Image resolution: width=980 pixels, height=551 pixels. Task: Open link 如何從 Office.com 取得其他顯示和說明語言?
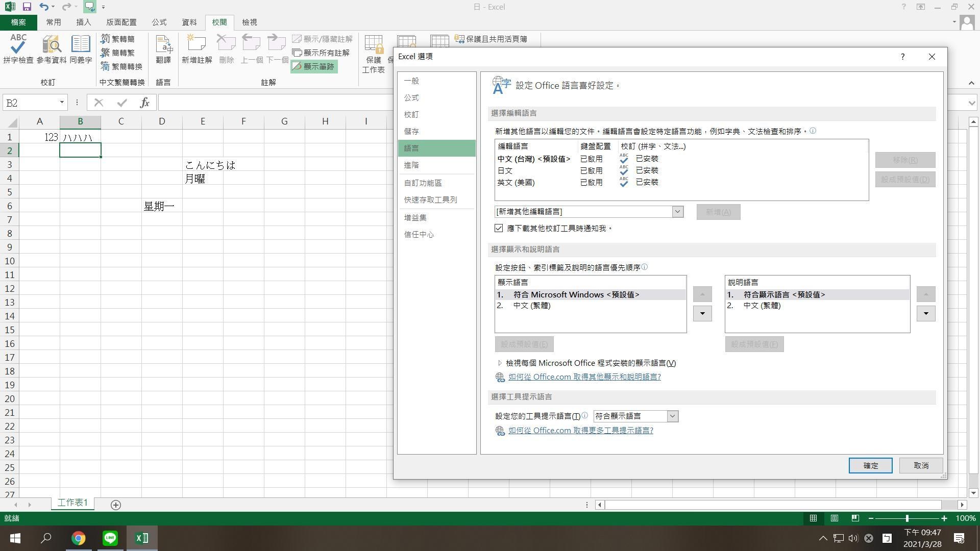(584, 377)
